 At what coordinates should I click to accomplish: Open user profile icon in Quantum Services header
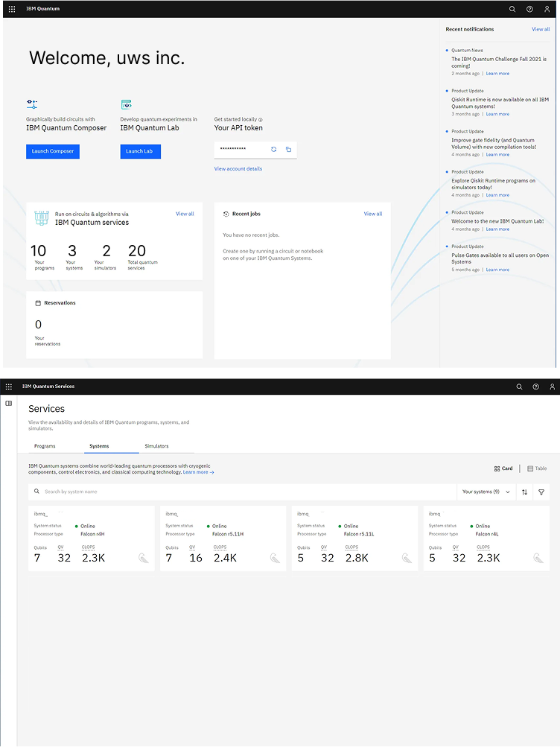tap(552, 387)
